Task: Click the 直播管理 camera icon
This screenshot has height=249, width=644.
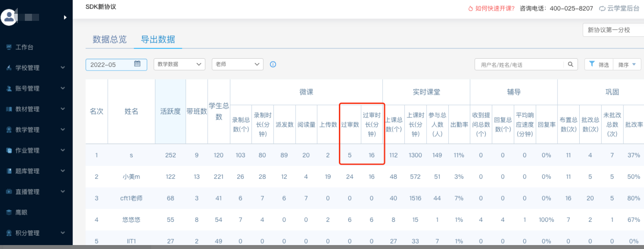Action: pyautogui.click(x=9, y=191)
